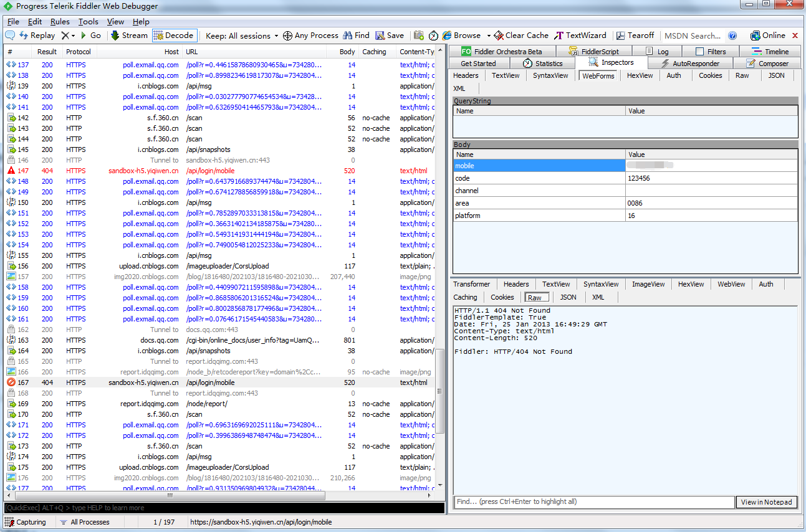Viewport: 806px width, 532px height.
Task: Open the File menu
Action: coord(13,22)
